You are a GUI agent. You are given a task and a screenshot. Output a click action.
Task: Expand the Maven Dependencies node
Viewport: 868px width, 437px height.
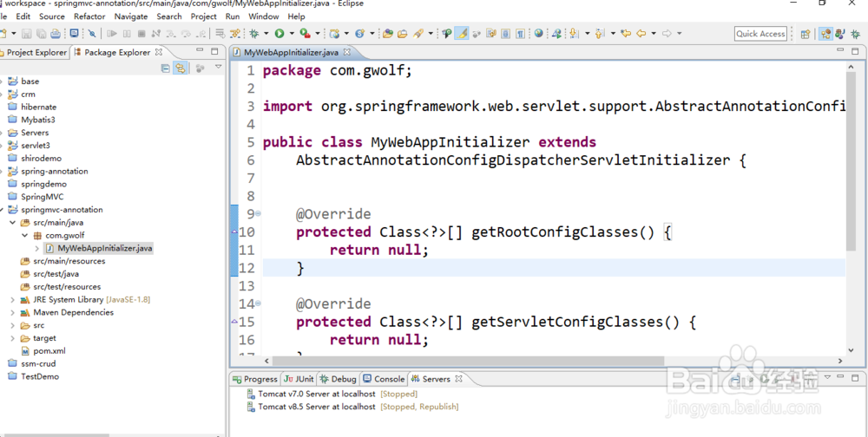click(x=13, y=312)
